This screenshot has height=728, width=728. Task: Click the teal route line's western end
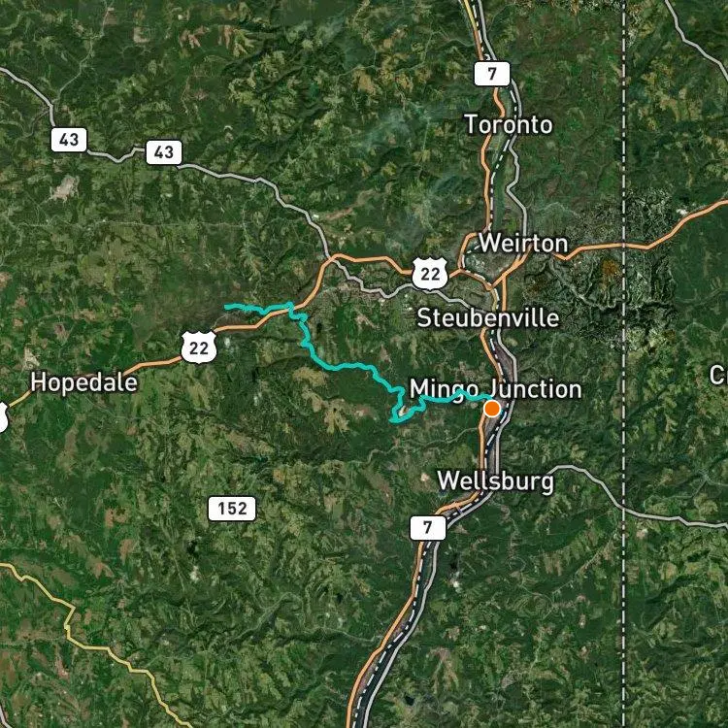click(227, 307)
